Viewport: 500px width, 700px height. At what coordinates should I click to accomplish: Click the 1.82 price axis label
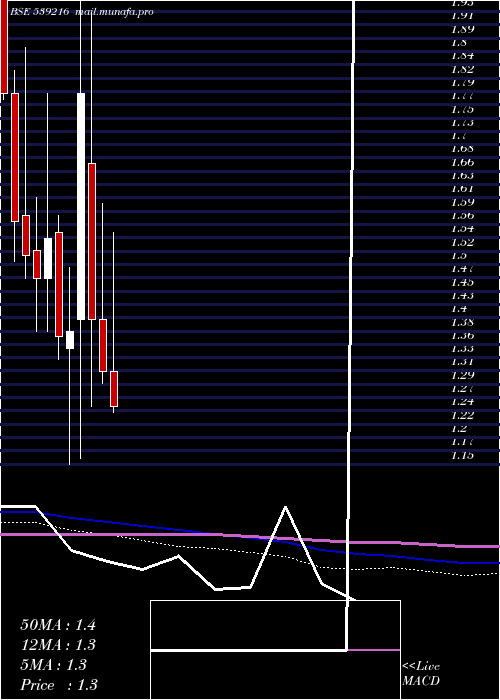pos(462,70)
